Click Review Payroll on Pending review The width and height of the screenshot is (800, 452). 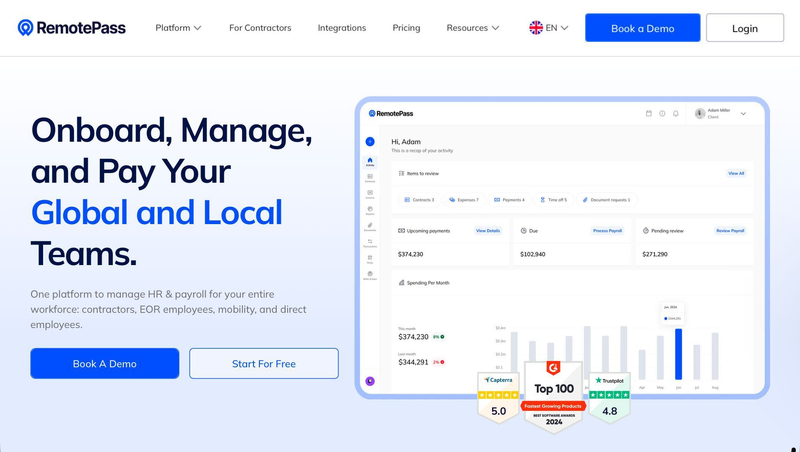730,231
